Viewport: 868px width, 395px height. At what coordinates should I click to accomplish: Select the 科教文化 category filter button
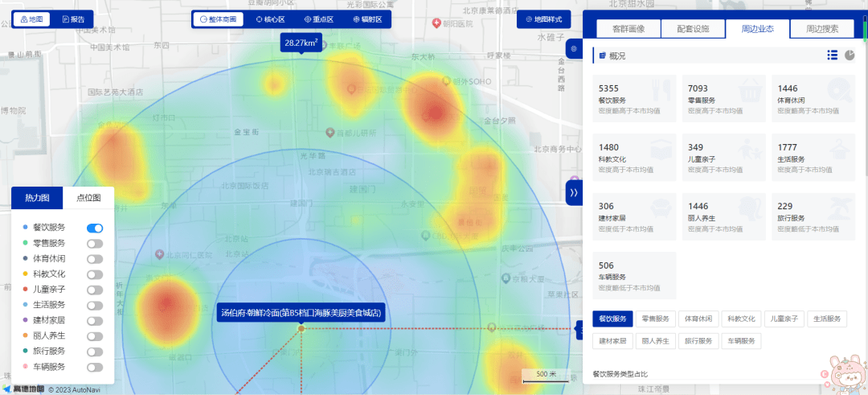pyautogui.click(x=741, y=319)
